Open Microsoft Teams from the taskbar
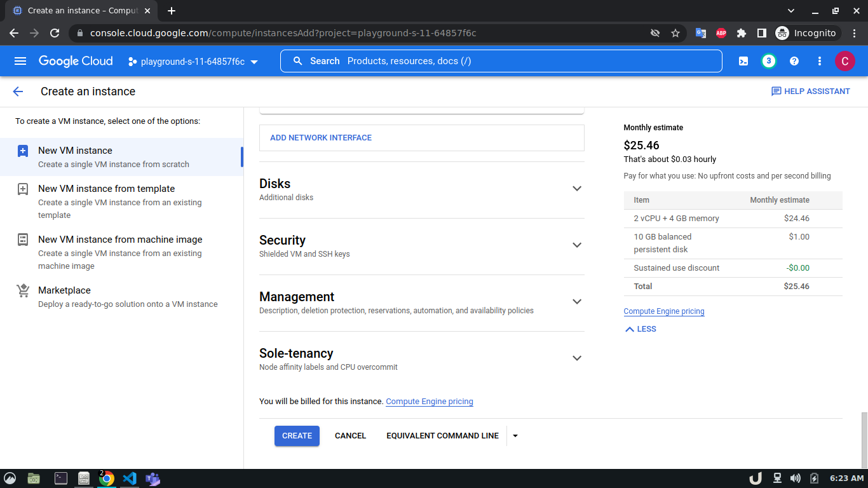The height and width of the screenshot is (488, 868). tap(153, 478)
